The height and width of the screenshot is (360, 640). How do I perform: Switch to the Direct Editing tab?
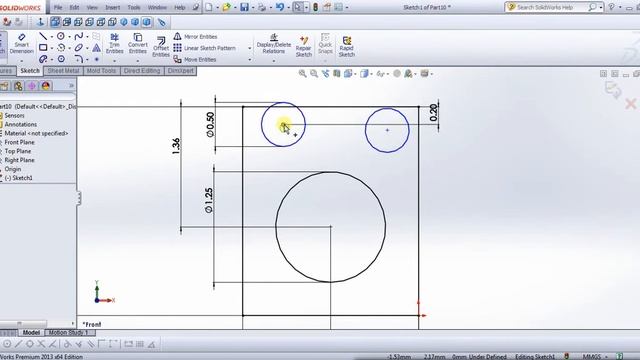point(142,71)
